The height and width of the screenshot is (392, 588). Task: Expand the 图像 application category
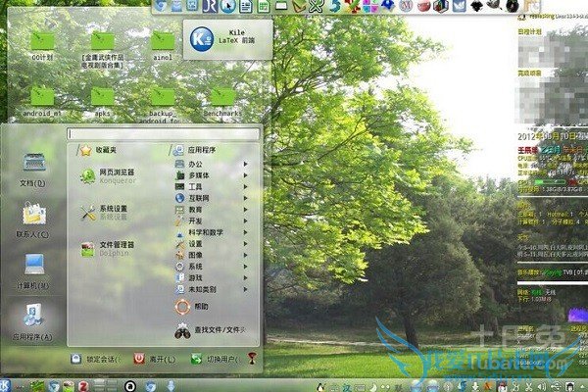[211, 255]
